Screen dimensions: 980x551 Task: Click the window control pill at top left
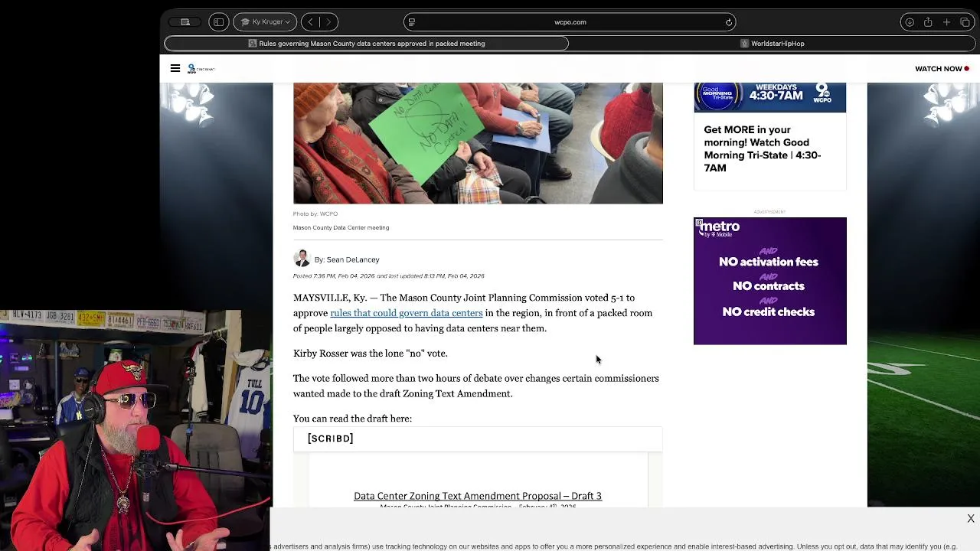point(185,22)
